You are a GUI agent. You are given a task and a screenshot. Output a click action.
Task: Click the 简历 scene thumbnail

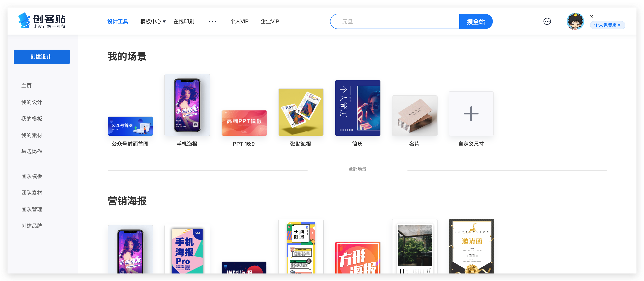coord(358,108)
